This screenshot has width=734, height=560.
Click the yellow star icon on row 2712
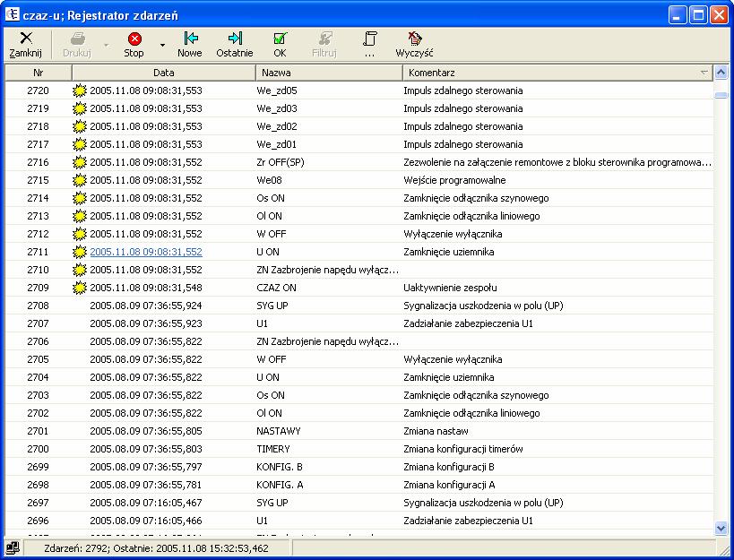click(80, 234)
